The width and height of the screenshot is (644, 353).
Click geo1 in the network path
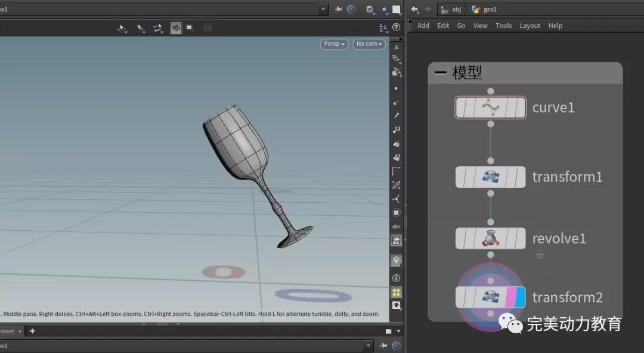click(485, 10)
